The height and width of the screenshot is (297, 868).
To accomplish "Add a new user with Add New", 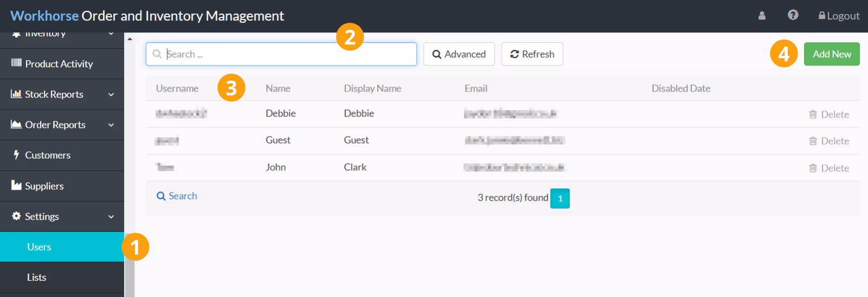I will 832,54.
